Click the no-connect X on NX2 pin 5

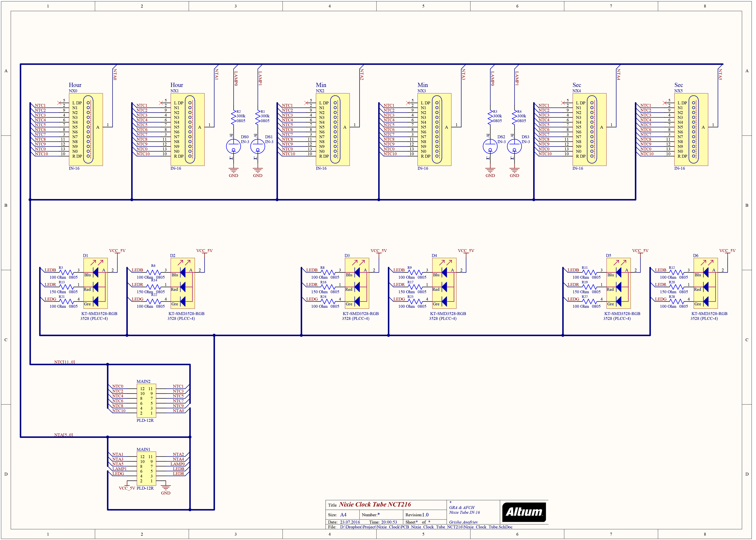[306, 103]
